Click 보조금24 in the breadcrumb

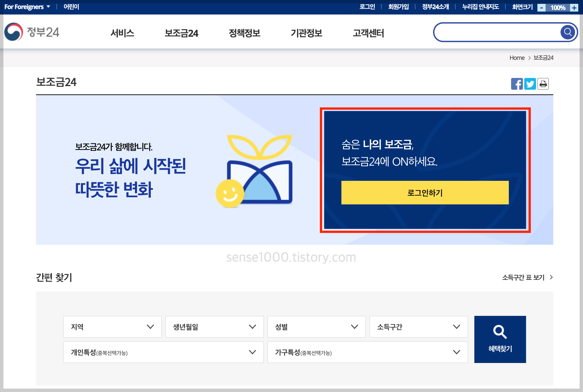tap(543, 58)
